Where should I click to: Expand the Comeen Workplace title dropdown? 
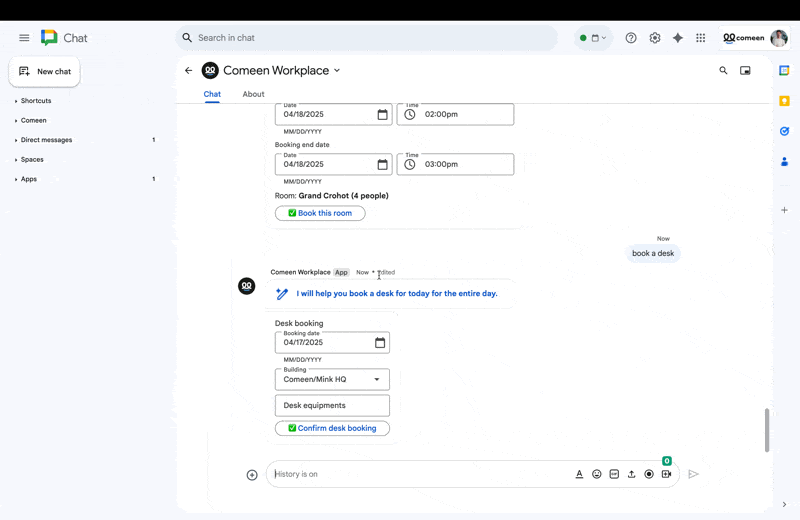(x=337, y=70)
